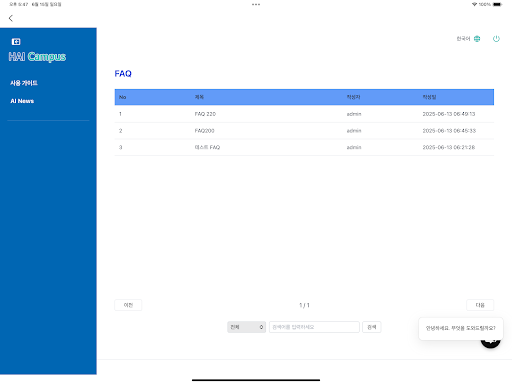Click the chat greeting bubble
Viewport: 512px width, 384px height.
coord(461,328)
